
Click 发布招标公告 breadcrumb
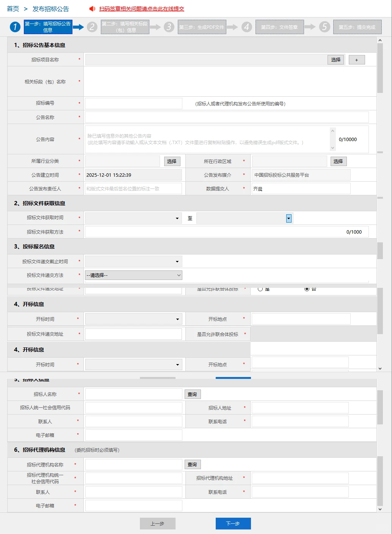51,9
